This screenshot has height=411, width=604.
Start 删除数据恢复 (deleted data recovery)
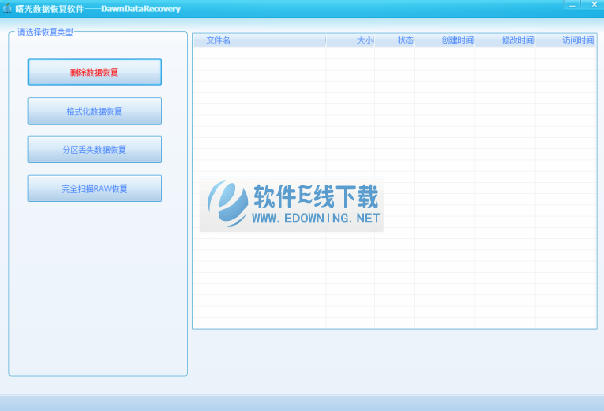point(95,73)
